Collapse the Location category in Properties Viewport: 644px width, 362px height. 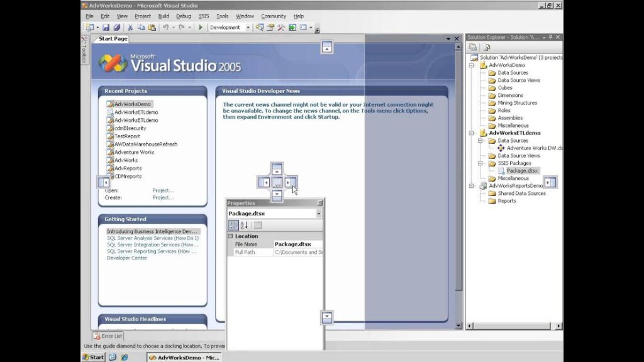point(230,236)
